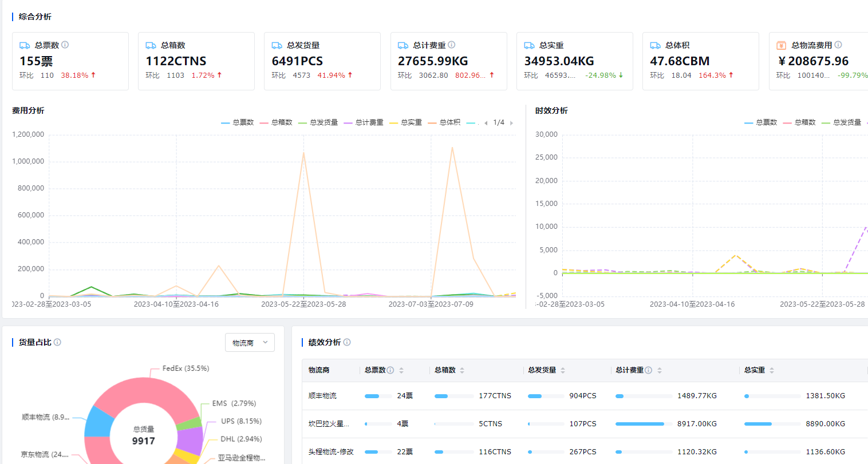Click the 1489.77KG cell in table
868x464 pixels.
697,396
